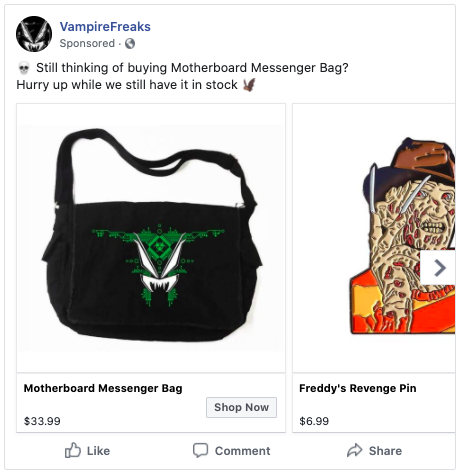The height and width of the screenshot is (476, 460).
Task: Click the Like label text
Action: [x=98, y=451]
